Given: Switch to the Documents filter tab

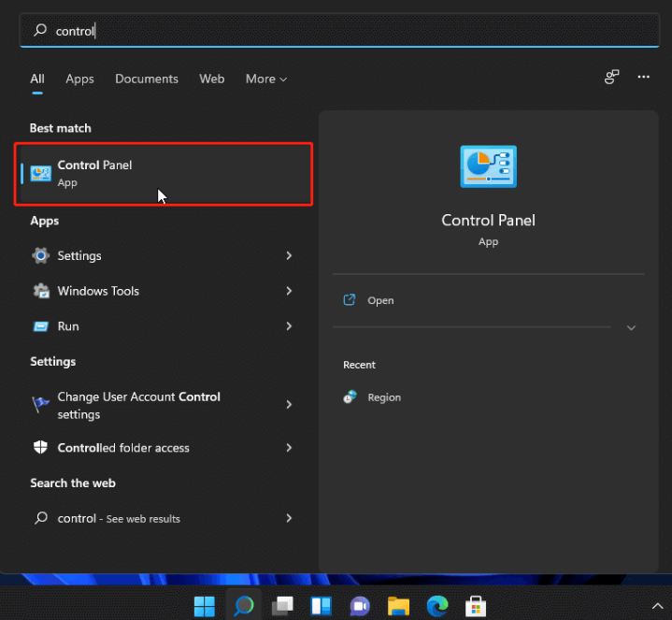Looking at the screenshot, I should click(147, 79).
